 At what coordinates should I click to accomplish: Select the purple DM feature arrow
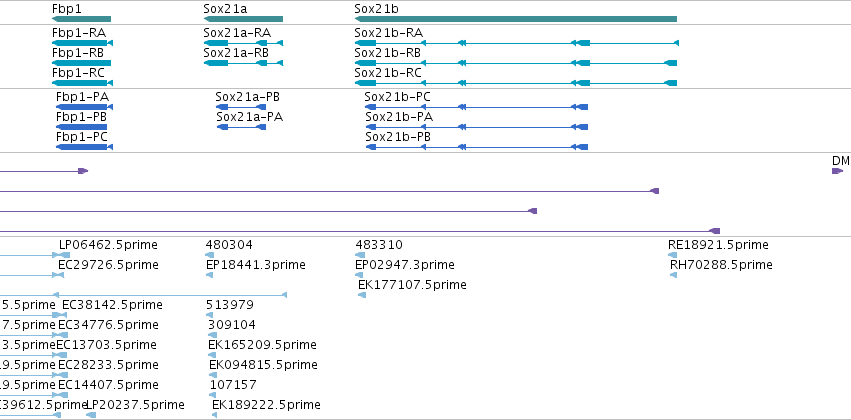[837, 171]
